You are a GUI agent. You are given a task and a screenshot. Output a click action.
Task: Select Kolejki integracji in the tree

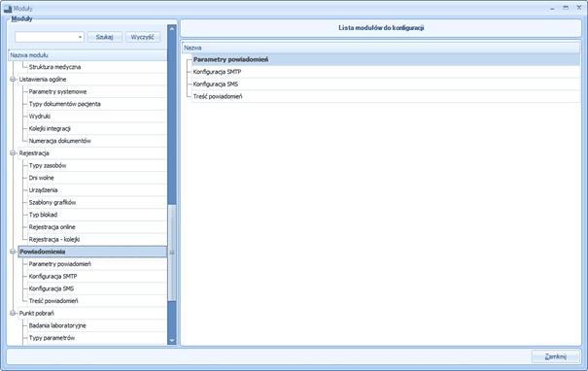pyautogui.click(x=50, y=128)
